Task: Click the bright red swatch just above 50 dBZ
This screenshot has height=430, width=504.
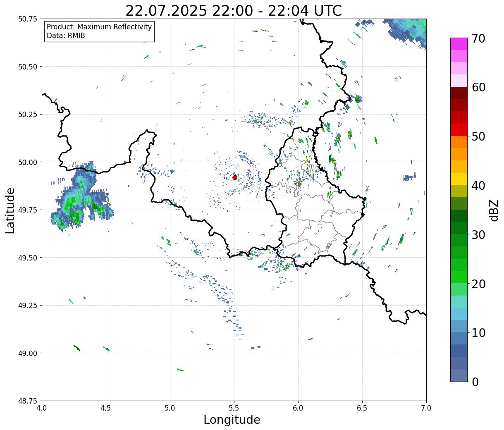Action: [459, 130]
